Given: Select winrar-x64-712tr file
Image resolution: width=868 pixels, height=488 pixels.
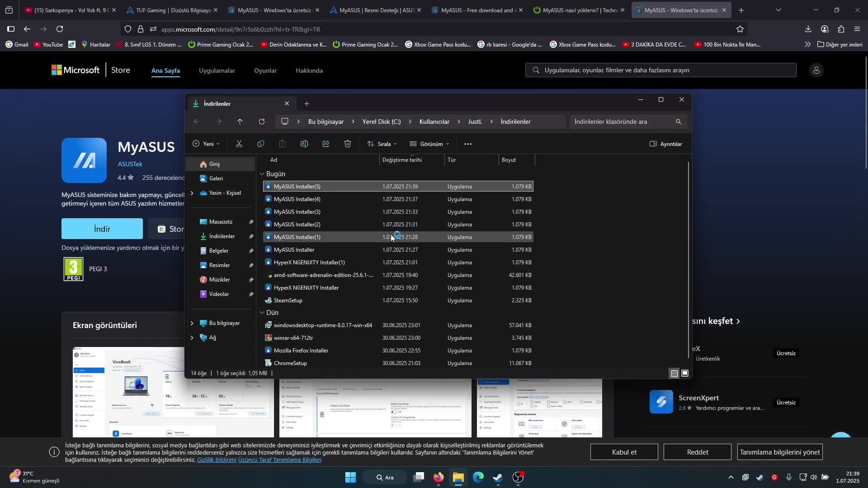Looking at the screenshot, I should click(398, 338).
